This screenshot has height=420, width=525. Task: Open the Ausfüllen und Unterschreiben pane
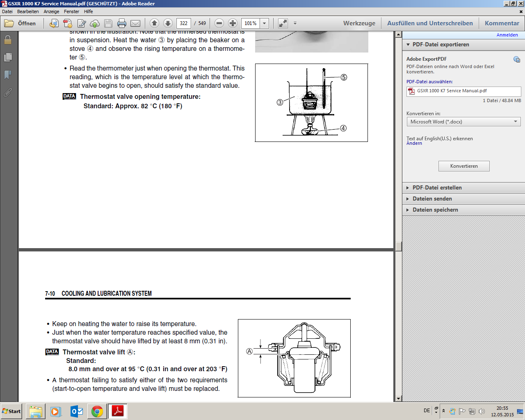[x=430, y=23]
